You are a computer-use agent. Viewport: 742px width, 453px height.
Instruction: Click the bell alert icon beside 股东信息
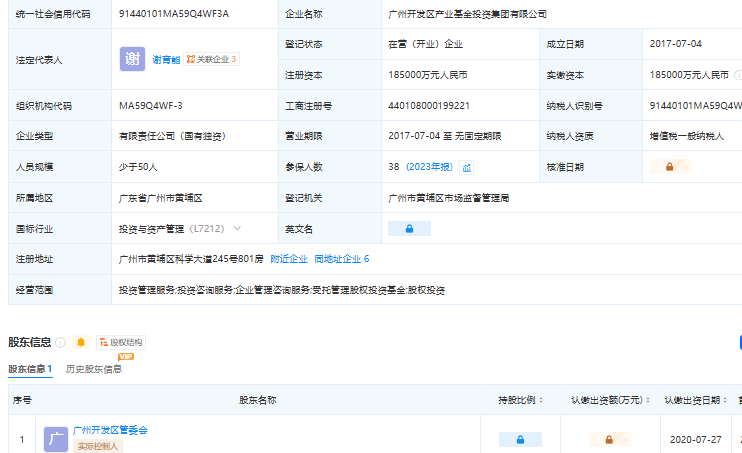pyautogui.click(x=81, y=342)
